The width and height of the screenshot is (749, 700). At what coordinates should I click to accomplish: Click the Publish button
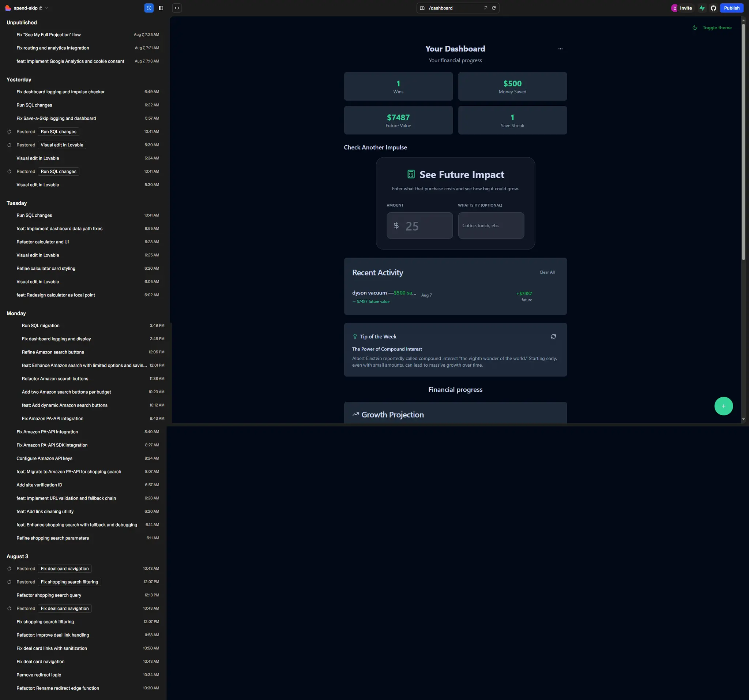click(732, 8)
